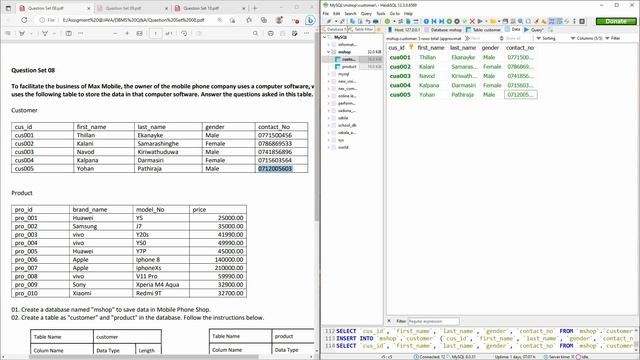This screenshot has height=360, width=640.
Task: Open the Search menu in HeidiSQL
Action: click(x=350, y=13)
